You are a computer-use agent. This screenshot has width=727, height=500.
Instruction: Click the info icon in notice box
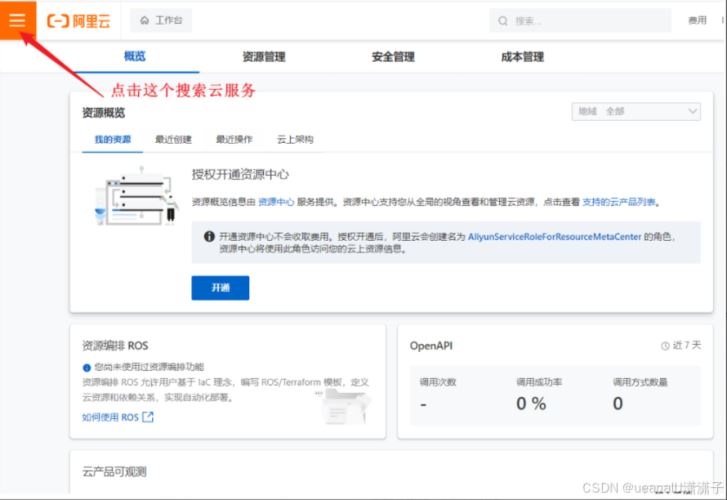[209, 237]
